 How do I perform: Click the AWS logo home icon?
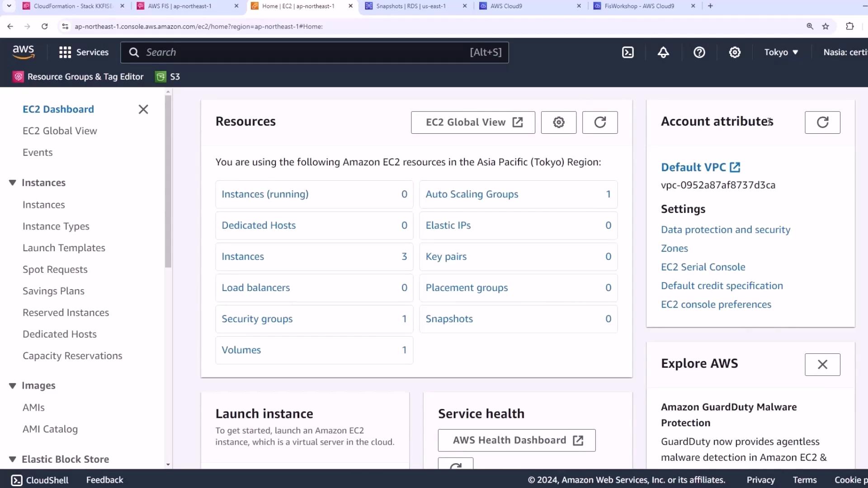24,52
